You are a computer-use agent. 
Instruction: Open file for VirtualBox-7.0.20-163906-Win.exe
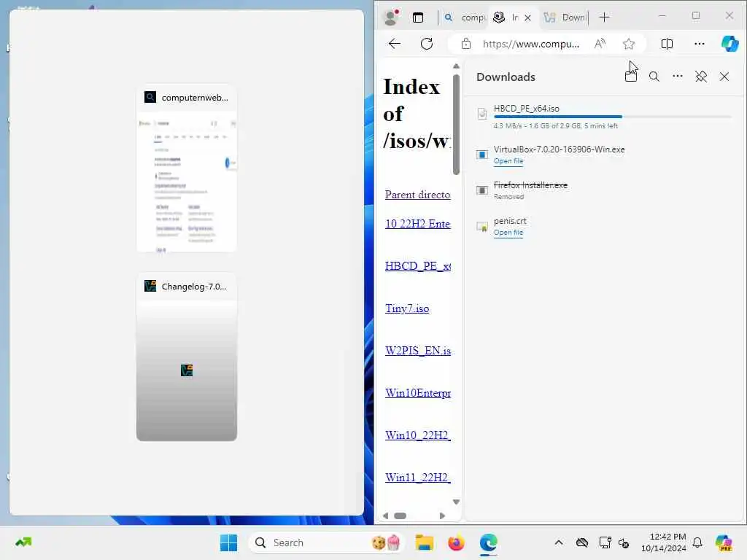tap(508, 161)
